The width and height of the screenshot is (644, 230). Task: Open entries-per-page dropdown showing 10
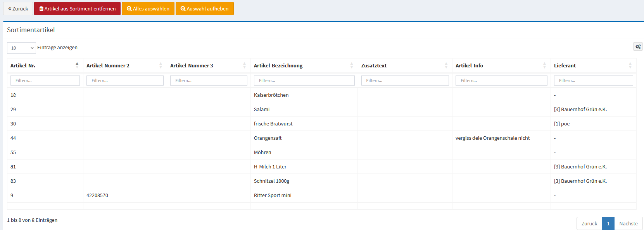[x=21, y=48]
